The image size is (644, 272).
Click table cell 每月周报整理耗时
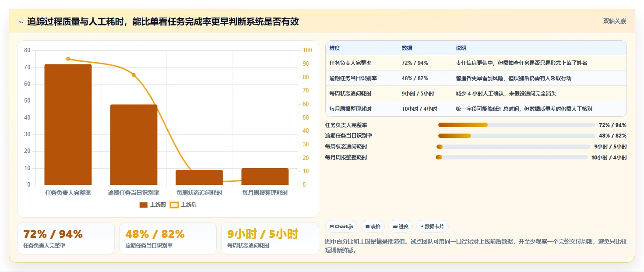click(351, 109)
